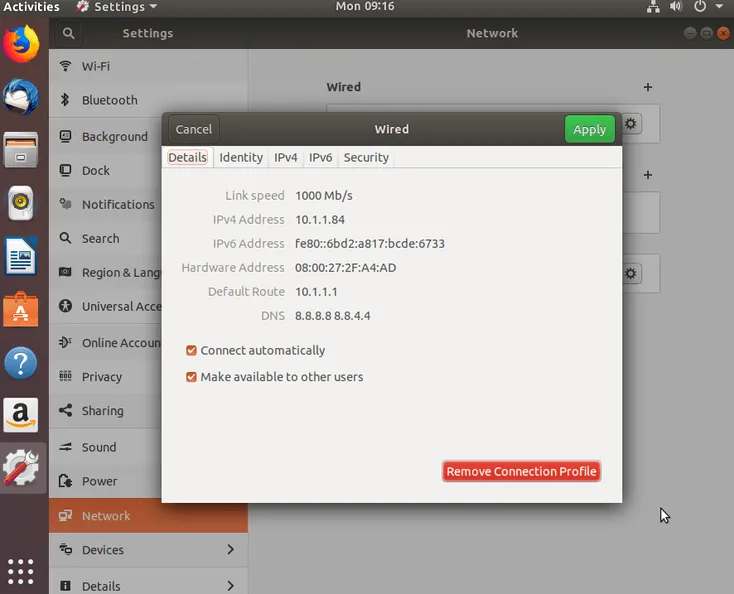Open Rhythmbox music player icon

(21, 203)
